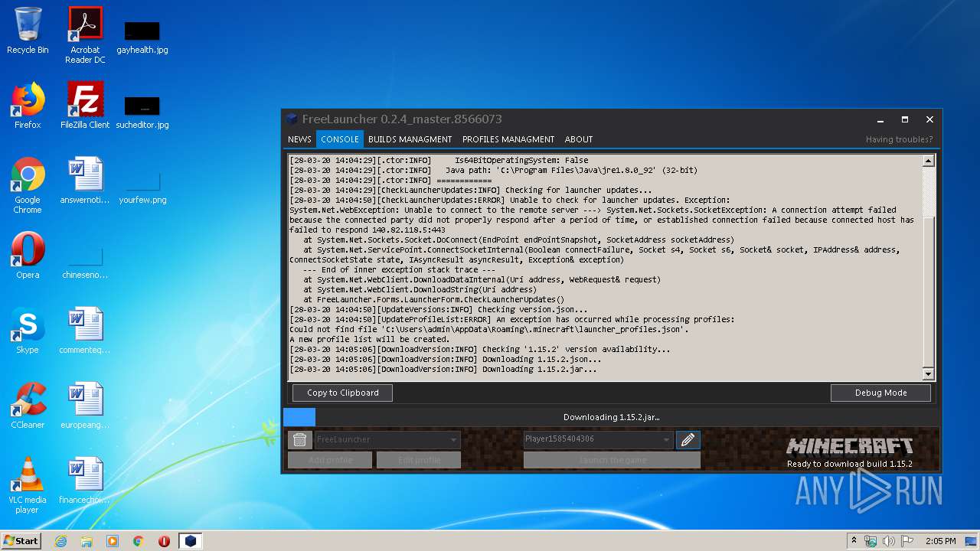Switch to the NEWS tab
Viewport: 980px width, 551px height.
(299, 139)
